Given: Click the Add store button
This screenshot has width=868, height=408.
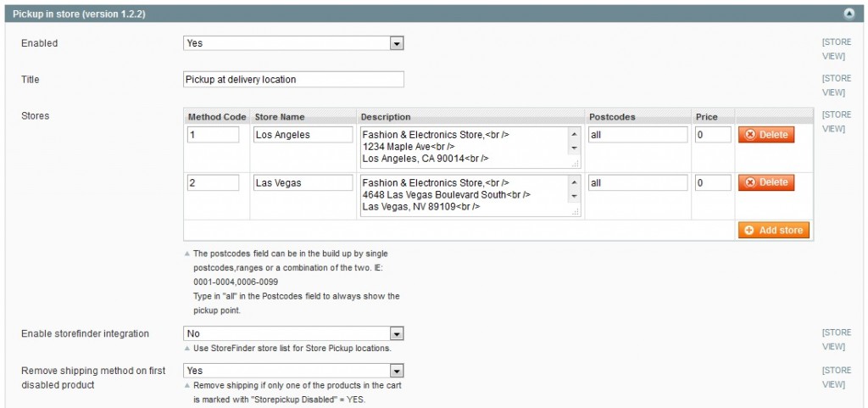Looking at the screenshot, I should [x=773, y=230].
